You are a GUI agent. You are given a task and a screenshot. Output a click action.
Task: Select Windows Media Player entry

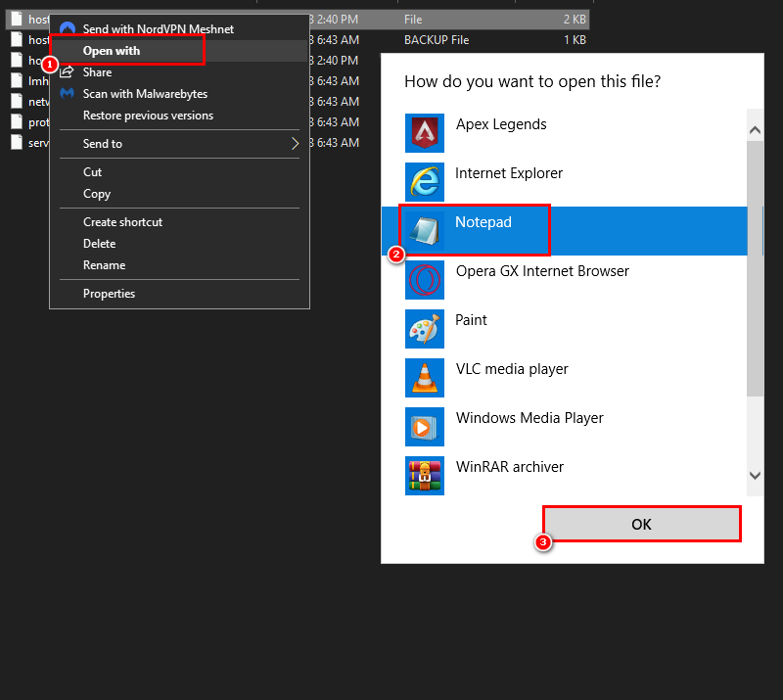[565, 427]
